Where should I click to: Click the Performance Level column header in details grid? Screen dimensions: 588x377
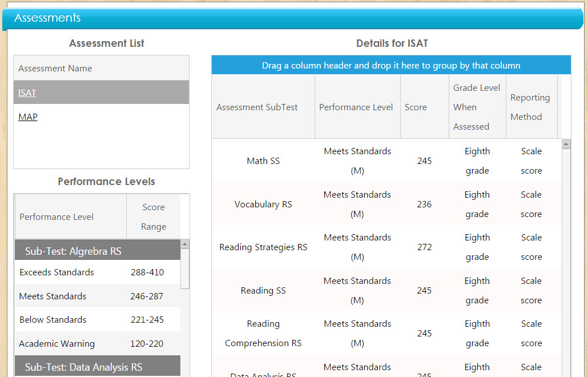point(357,107)
